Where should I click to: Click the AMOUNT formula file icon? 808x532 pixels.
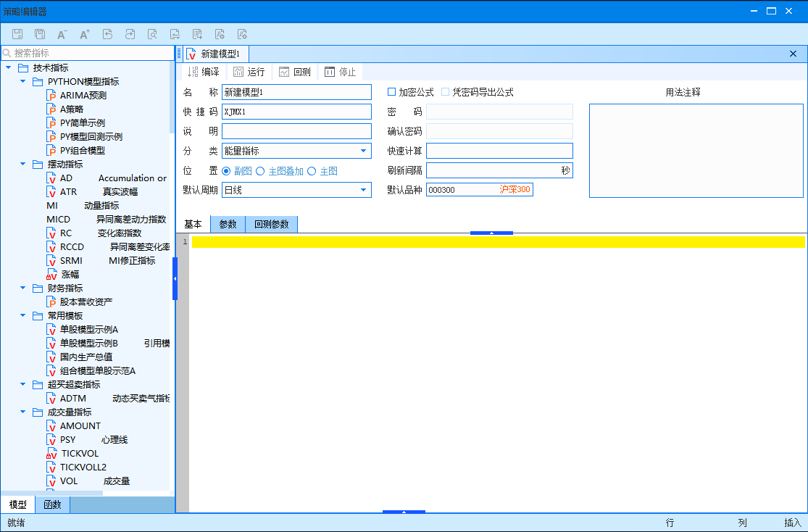(51, 425)
